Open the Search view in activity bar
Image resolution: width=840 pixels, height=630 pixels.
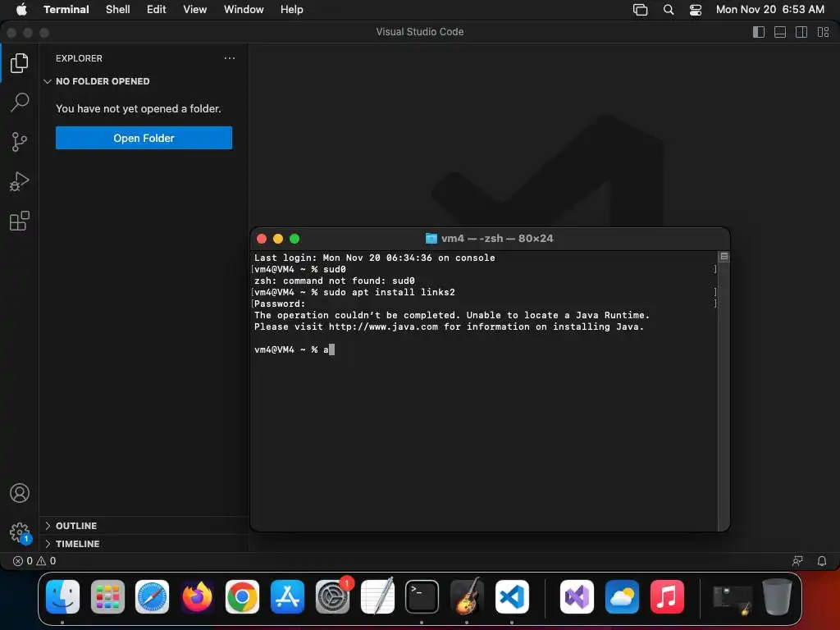click(20, 103)
